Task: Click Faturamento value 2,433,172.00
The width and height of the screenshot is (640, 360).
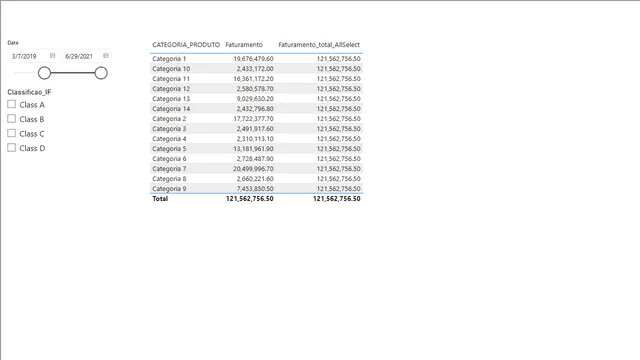Action: point(255,69)
